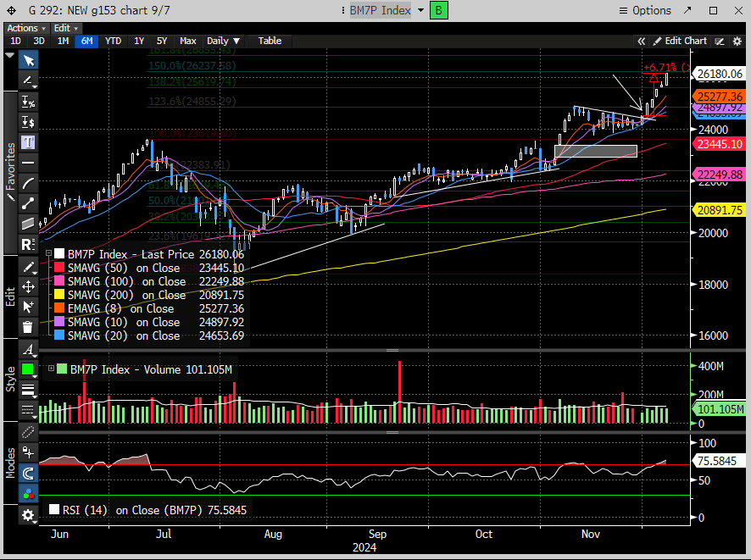Click the green line color swatch

(x=28, y=369)
